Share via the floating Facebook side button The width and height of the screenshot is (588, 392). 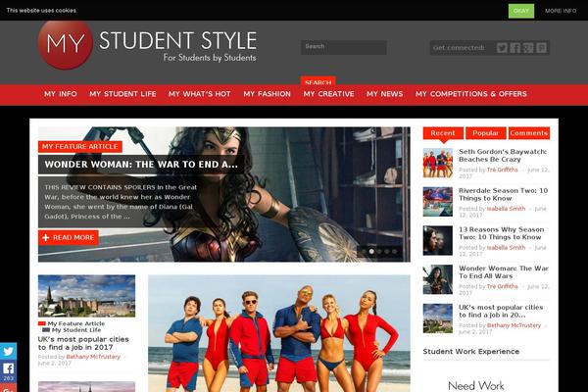point(8,371)
